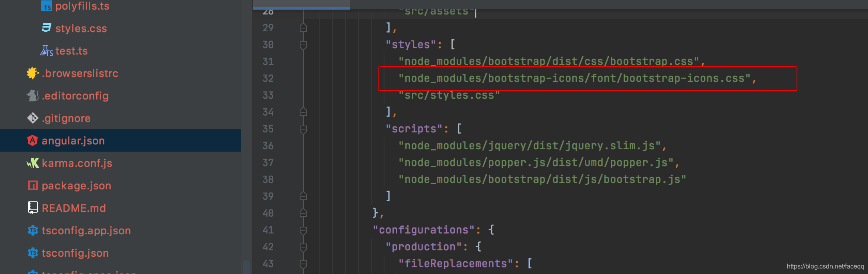Click the "styles" key in the editor
868x274 pixels.
click(411, 45)
